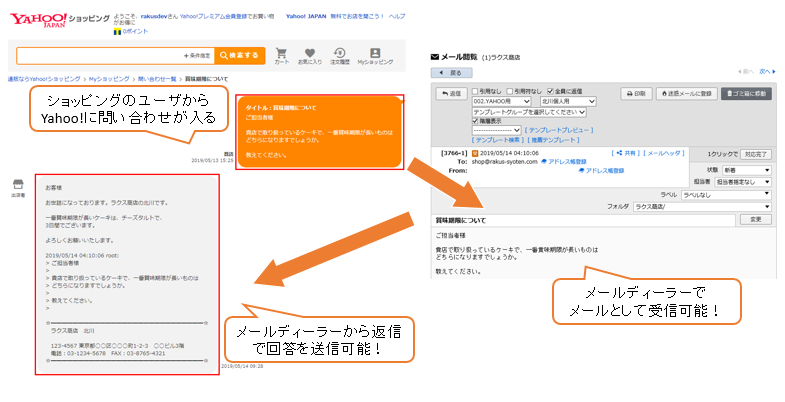Click the テンプレート検索 link
785x402 pixels.
click(497, 140)
